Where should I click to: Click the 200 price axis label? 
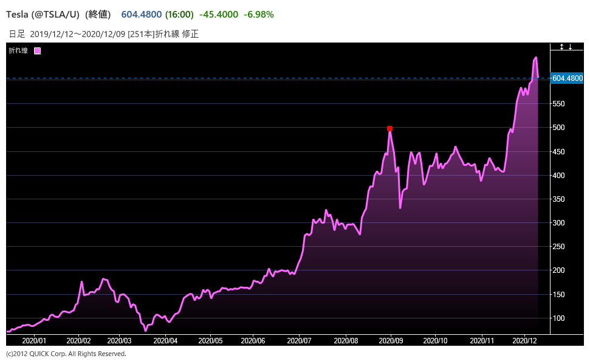(x=559, y=270)
